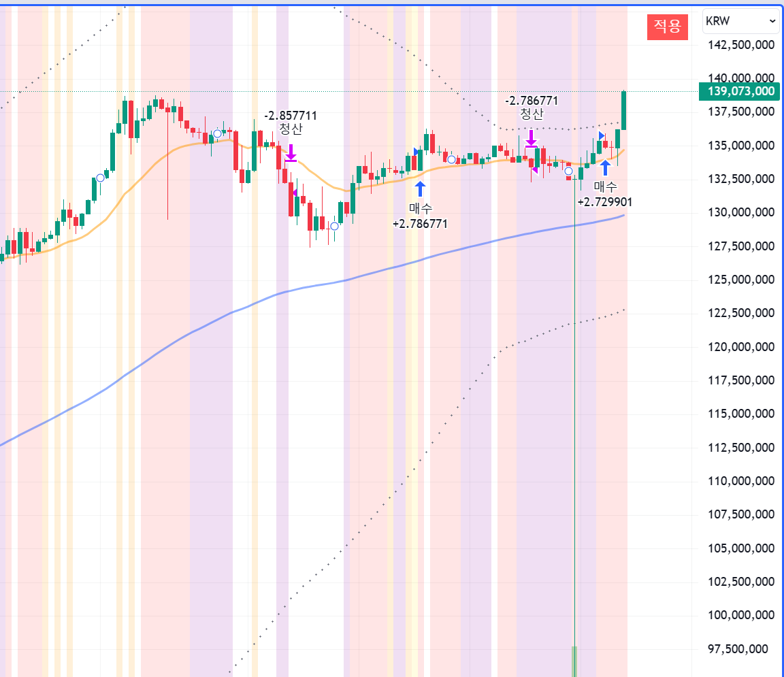
Task: Click the rightmost white circle marker
Action: coord(568,171)
